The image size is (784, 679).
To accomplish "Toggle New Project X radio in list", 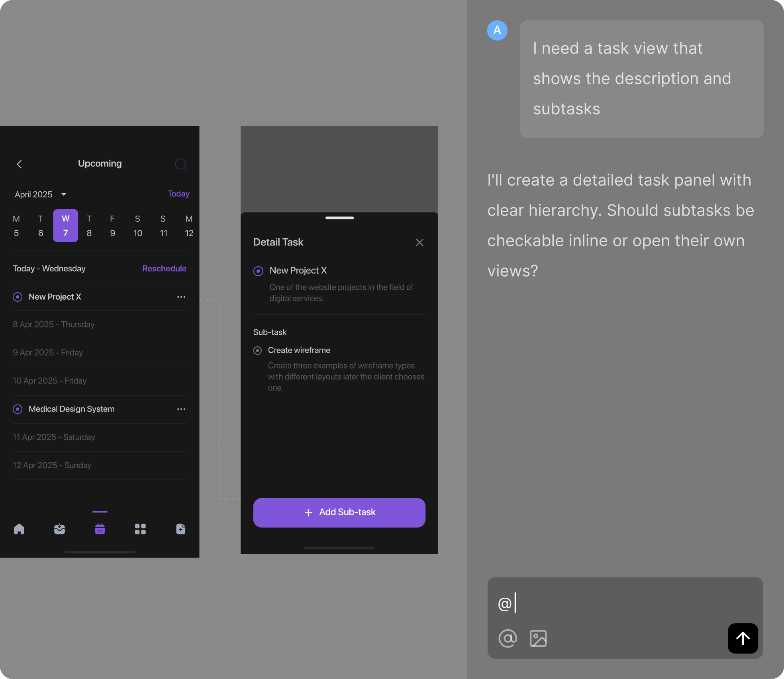I will click(x=18, y=297).
